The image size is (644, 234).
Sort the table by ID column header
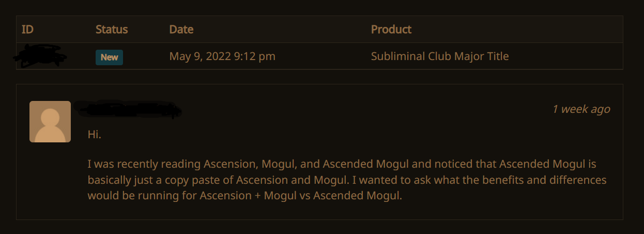pos(27,30)
